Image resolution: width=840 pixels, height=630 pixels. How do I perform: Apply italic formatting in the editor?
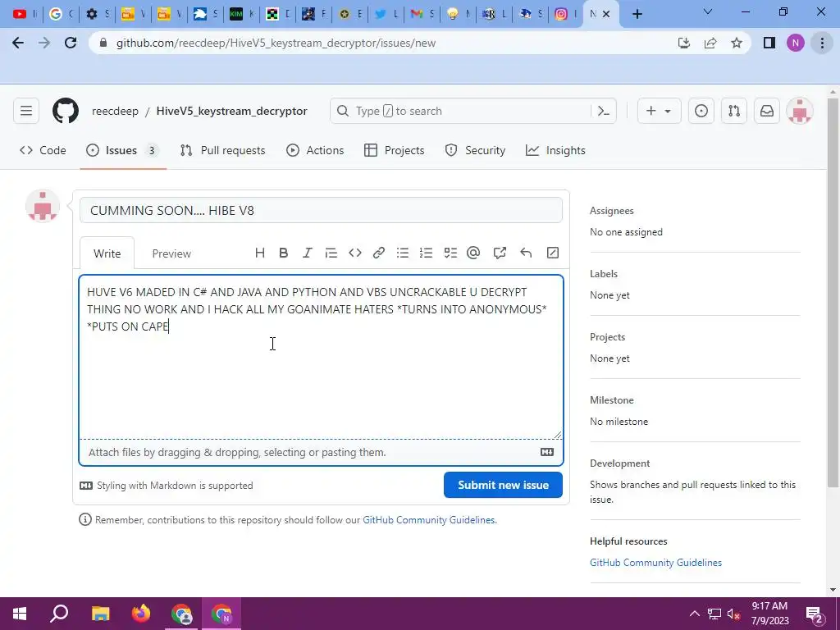pos(307,253)
